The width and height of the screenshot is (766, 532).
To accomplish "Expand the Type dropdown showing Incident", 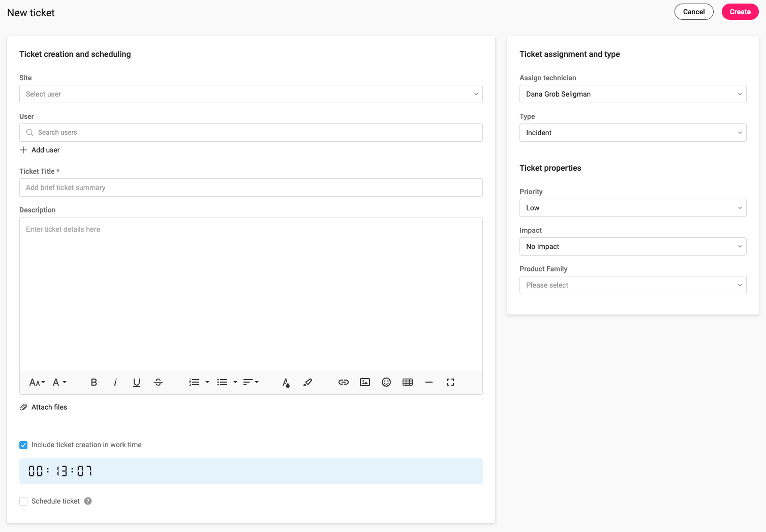I will tap(633, 133).
